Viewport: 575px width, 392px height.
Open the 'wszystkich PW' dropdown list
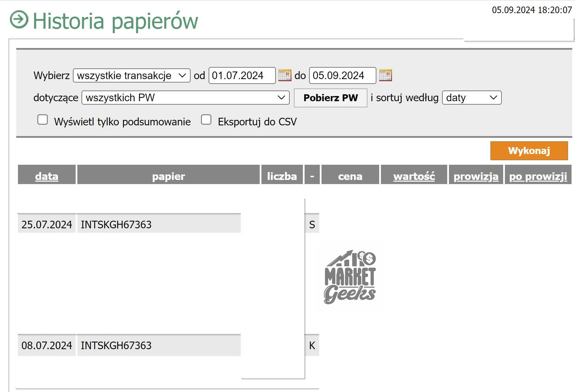pos(185,98)
